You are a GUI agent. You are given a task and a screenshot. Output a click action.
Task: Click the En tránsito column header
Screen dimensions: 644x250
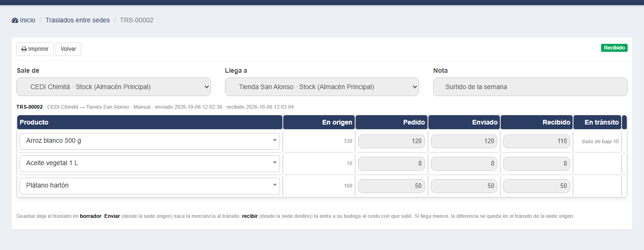point(597,122)
